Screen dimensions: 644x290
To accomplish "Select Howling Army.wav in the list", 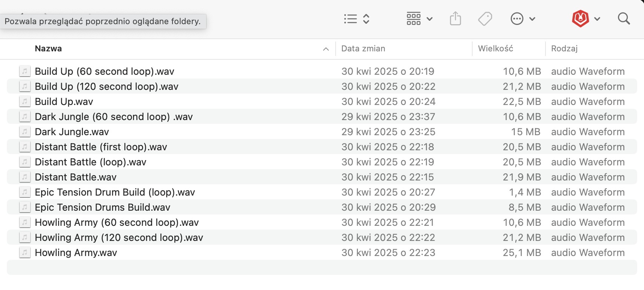I will point(322,253).
